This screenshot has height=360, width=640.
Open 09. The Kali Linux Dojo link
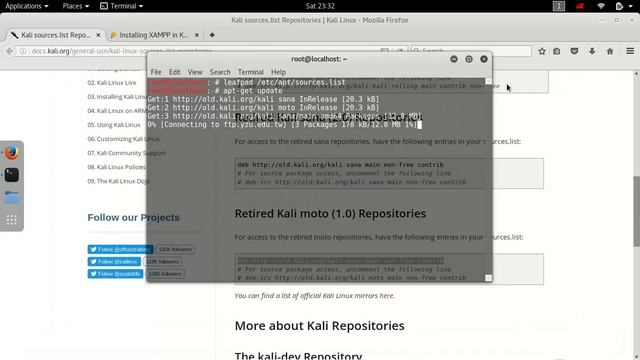coord(118,181)
